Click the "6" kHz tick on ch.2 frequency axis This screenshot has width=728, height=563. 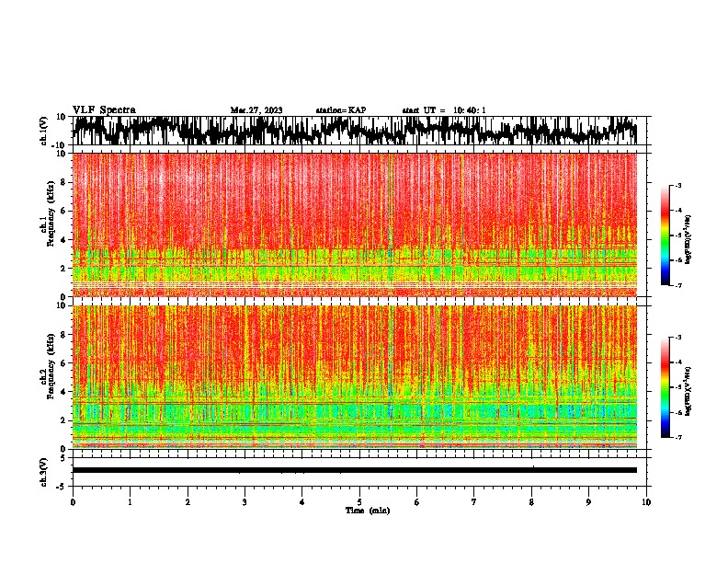tap(63, 363)
